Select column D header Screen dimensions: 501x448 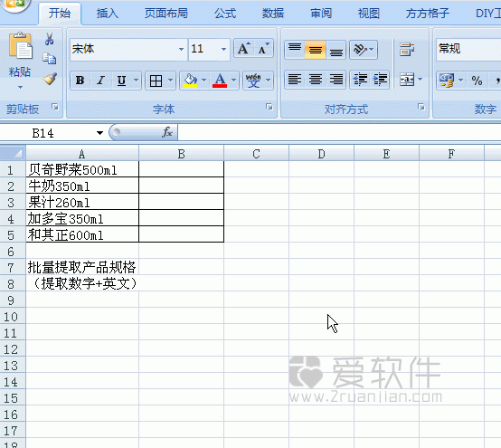click(321, 154)
